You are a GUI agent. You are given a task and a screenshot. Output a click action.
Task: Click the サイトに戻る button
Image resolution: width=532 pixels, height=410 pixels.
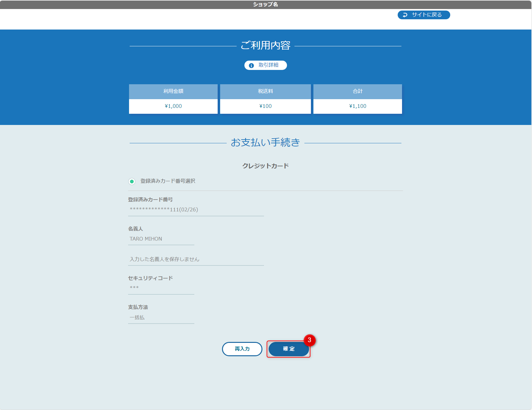pos(423,15)
